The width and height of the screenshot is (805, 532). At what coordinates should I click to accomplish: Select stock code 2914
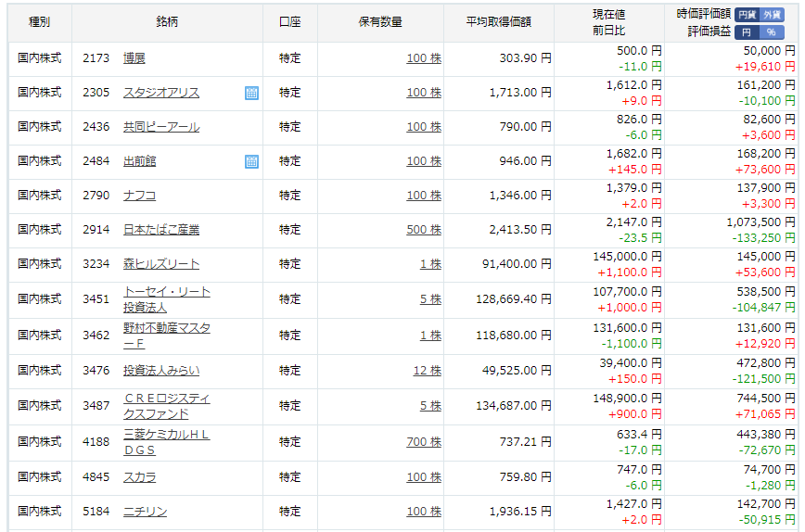coord(96,230)
